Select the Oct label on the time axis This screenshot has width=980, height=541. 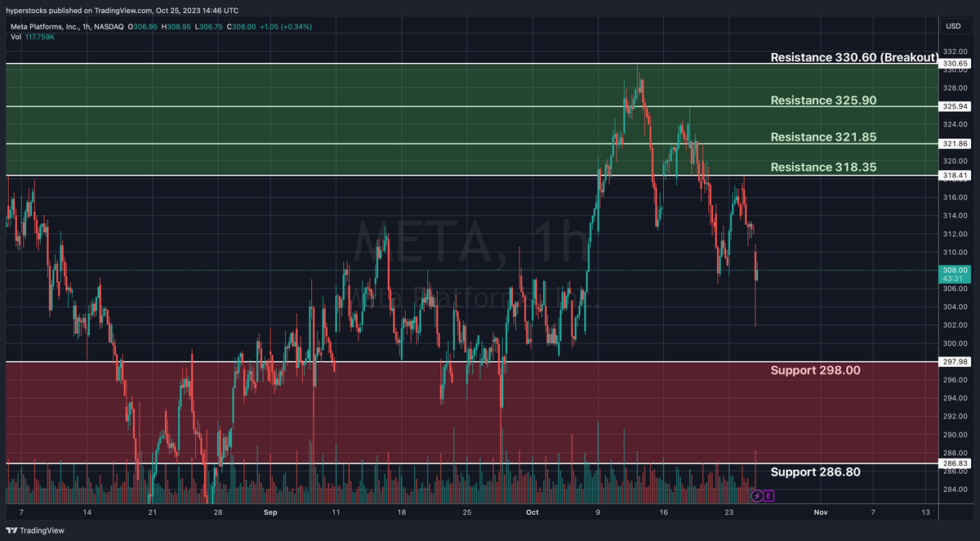click(x=532, y=512)
